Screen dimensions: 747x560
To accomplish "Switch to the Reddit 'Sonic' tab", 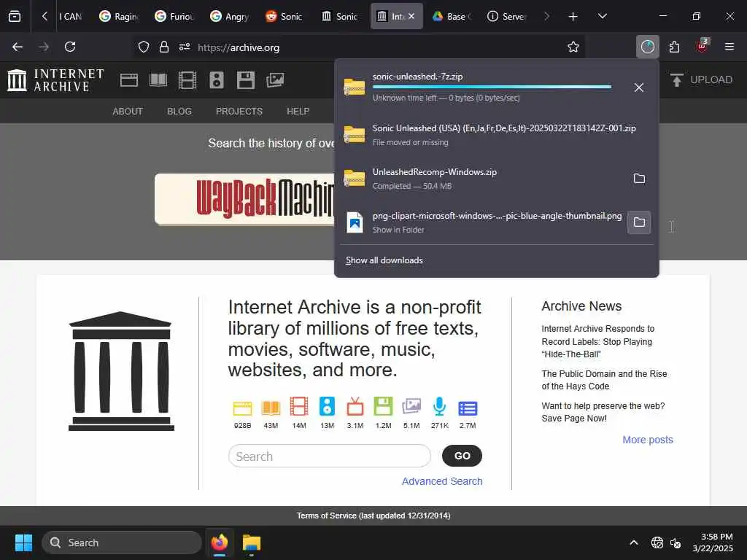I will point(285,16).
